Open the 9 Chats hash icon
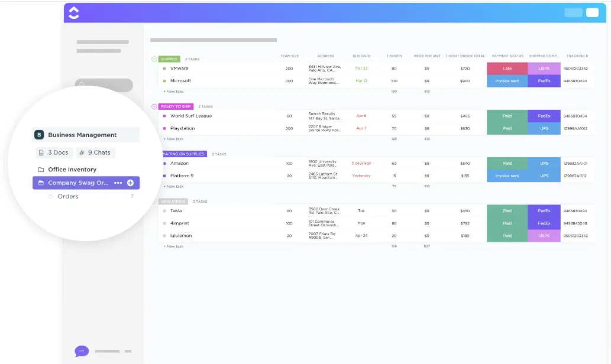The image size is (611, 364). click(x=82, y=152)
